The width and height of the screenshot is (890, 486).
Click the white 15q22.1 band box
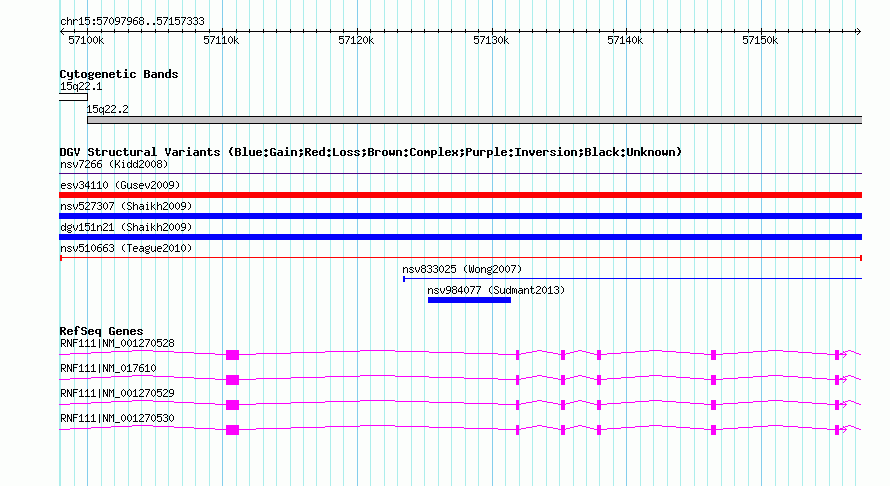pyautogui.click(x=73, y=97)
